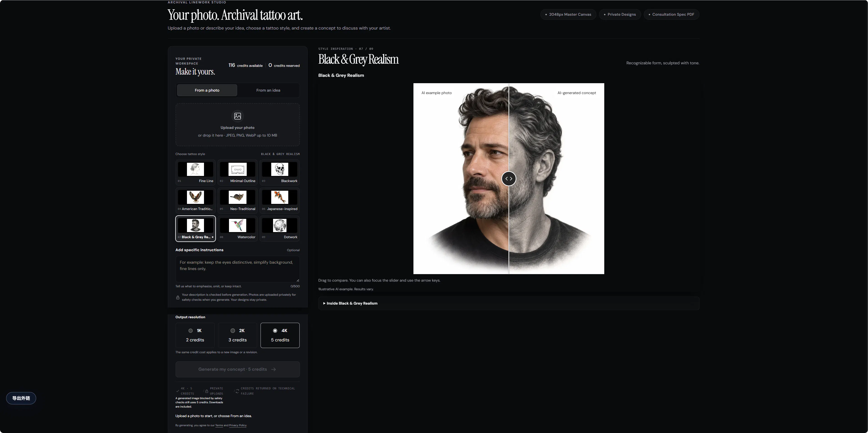Image resolution: width=868 pixels, height=433 pixels.
Task: Open the Privacy Policy link
Action: click(238, 425)
